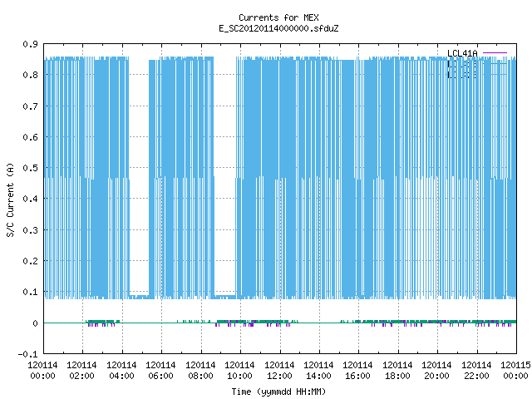532x399 pixels.
Task: Click the 120114 00:00 x-axis tick label
Action: [x=42, y=371]
